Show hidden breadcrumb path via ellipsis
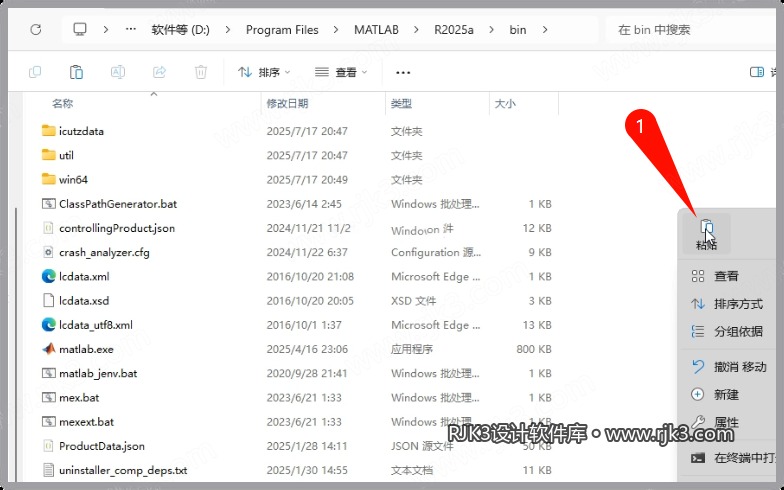The height and width of the screenshot is (490, 784). click(x=131, y=29)
